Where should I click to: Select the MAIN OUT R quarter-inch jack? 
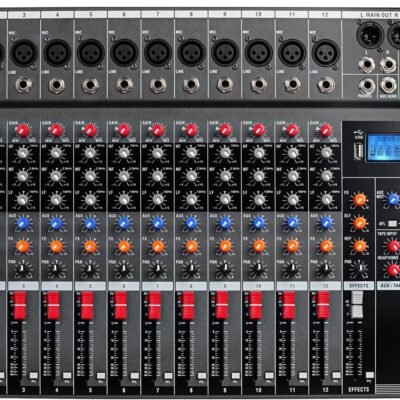pos(388,65)
